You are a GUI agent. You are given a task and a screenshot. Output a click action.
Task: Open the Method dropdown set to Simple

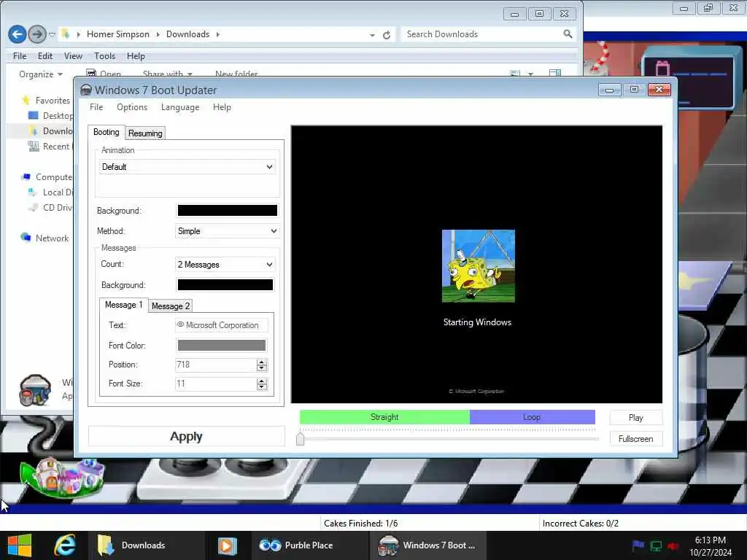click(x=227, y=231)
